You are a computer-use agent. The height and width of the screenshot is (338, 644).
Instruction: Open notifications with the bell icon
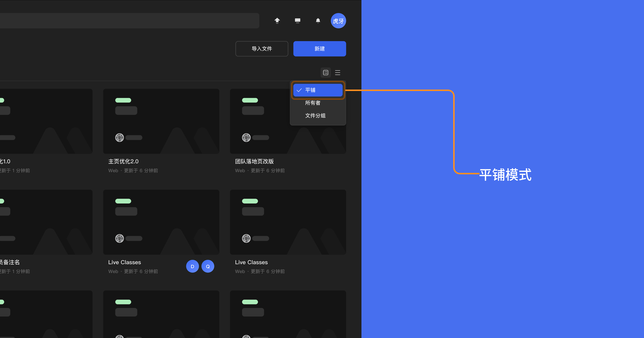318,21
